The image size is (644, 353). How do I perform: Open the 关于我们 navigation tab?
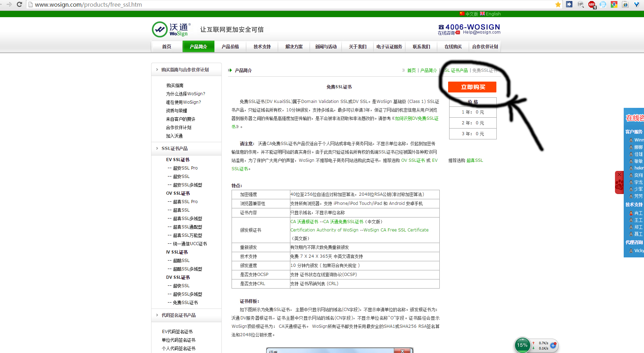[358, 47]
